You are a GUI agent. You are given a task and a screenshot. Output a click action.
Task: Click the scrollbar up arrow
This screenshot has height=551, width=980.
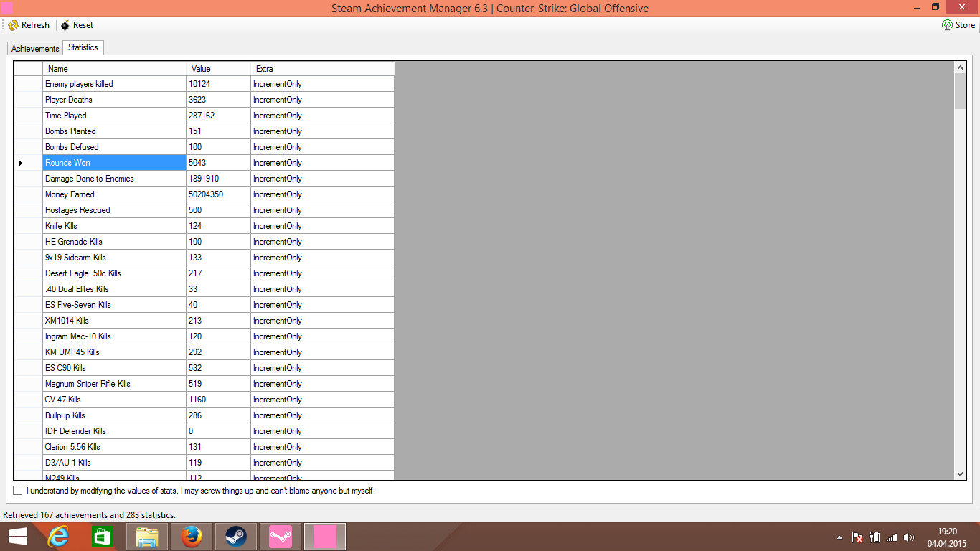click(960, 67)
